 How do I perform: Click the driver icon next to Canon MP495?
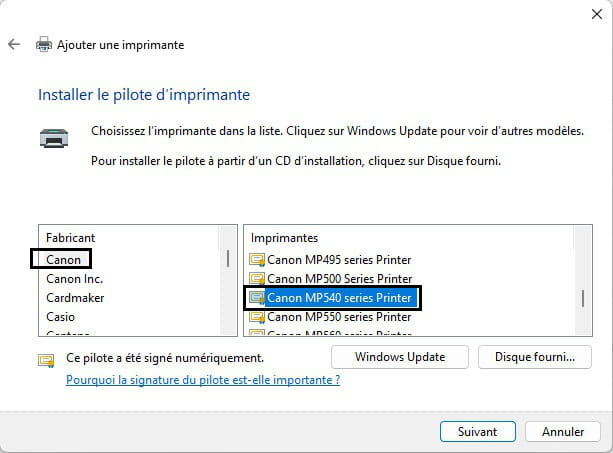click(257, 260)
